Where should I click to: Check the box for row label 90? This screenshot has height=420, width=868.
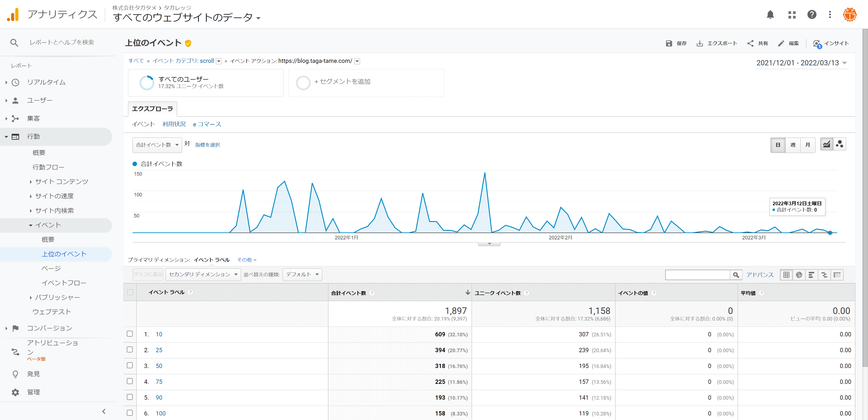[x=130, y=397]
